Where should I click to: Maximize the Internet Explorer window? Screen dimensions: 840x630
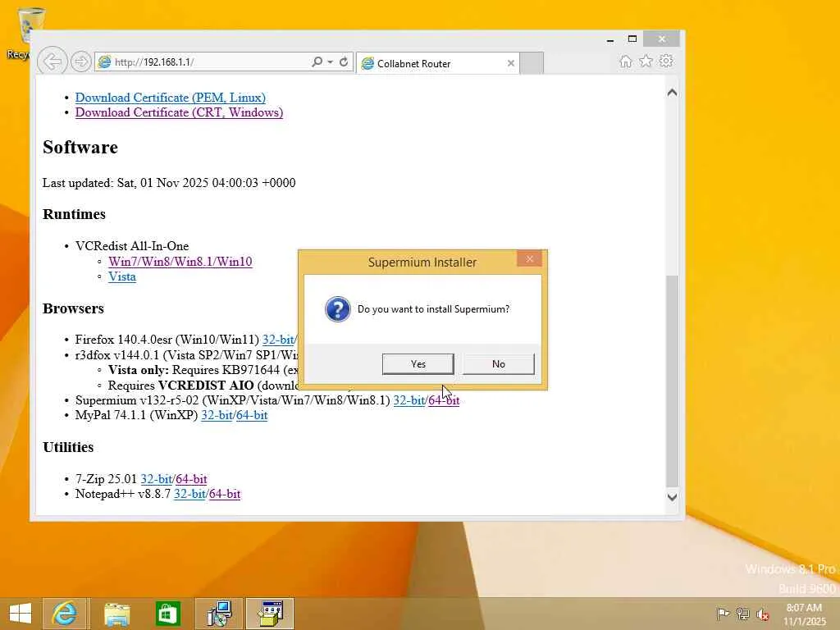[632, 39]
